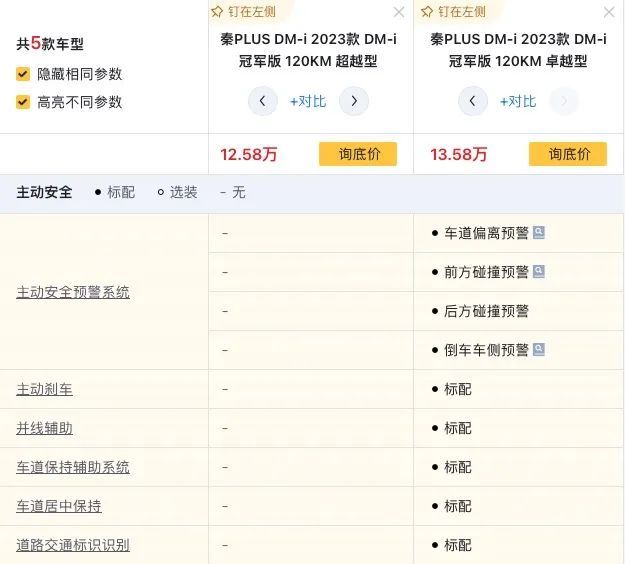Add the 卓越型 model via +对比
Screen dimensions: 625x564
pyautogui.click(x=518, y=101)
